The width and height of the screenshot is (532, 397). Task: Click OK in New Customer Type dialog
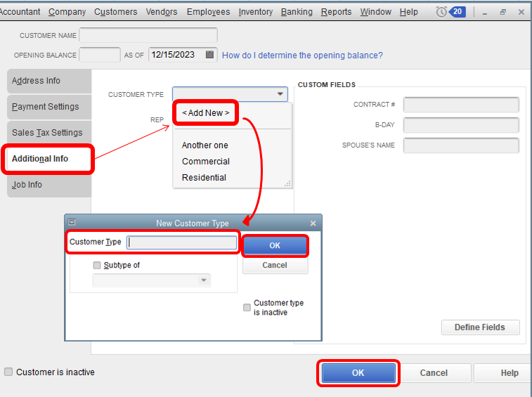pyautogui.click(x=275, y=245)
